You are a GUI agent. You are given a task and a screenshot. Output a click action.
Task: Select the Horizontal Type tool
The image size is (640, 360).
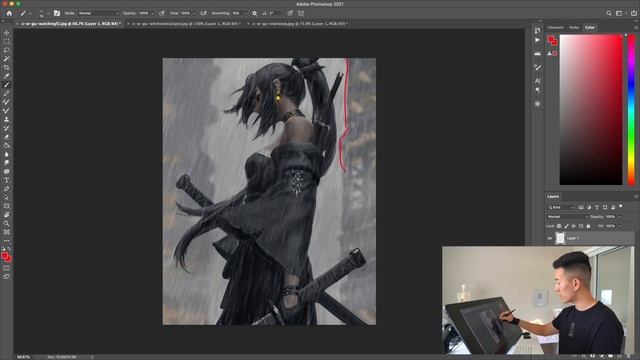(6, 180)
